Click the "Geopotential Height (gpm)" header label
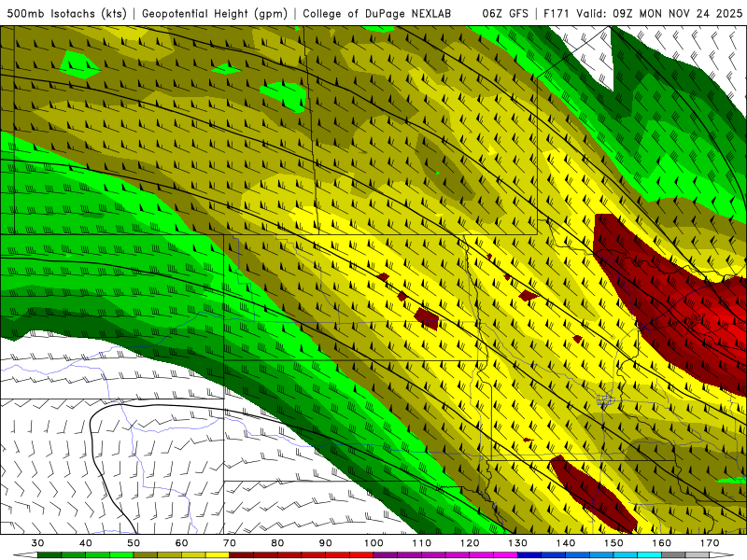 click(215, 13)
